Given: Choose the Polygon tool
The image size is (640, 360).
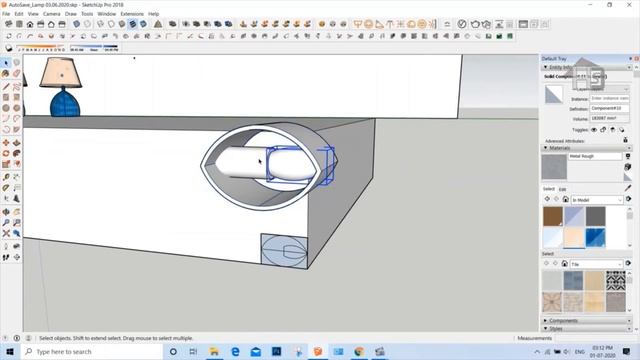Looking at the screenshot, I should tap(16, 108).
